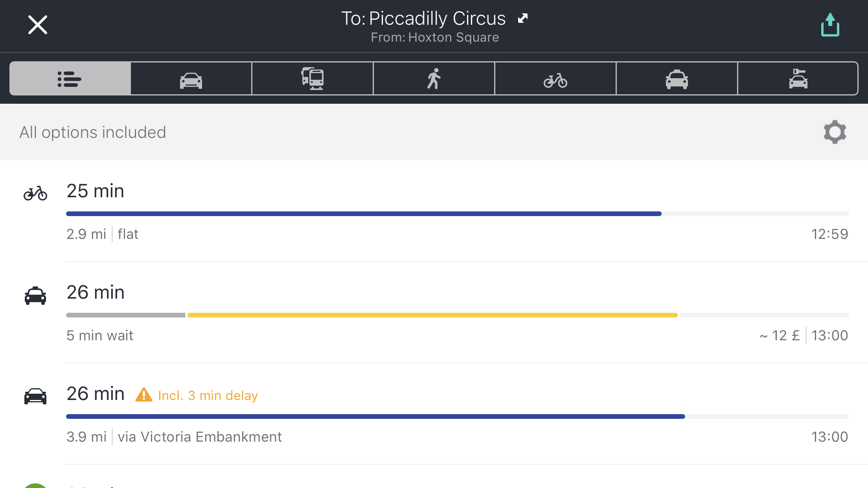Switch to the car sharing tab
868x488 pixels.
pyautogui.click(x=798, y=79)
